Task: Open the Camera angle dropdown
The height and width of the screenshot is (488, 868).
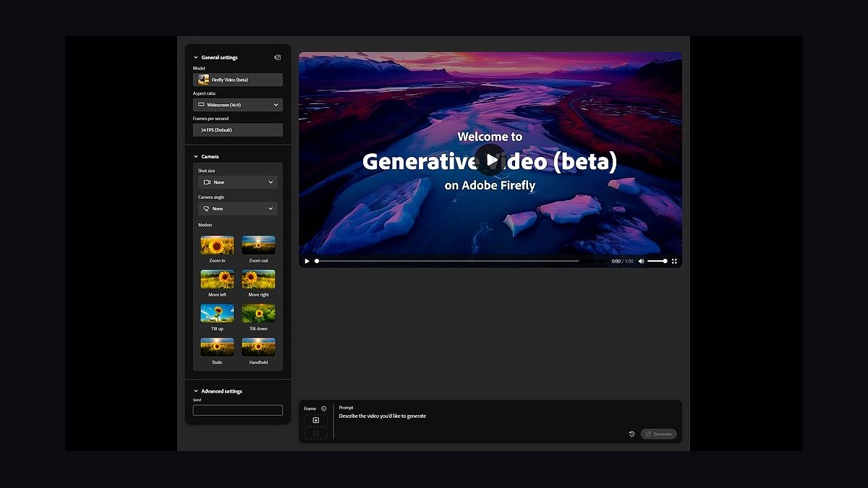Action: tap(238, 208)
